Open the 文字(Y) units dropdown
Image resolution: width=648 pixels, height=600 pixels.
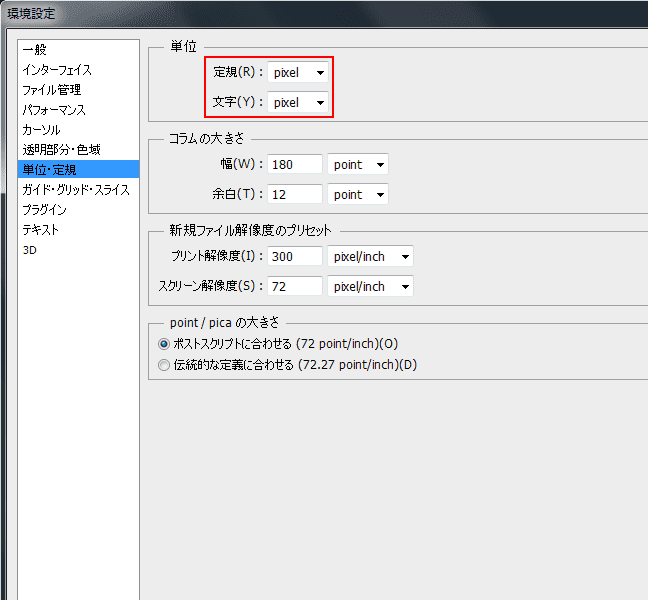pyautogui.click(x=298, y=102)
